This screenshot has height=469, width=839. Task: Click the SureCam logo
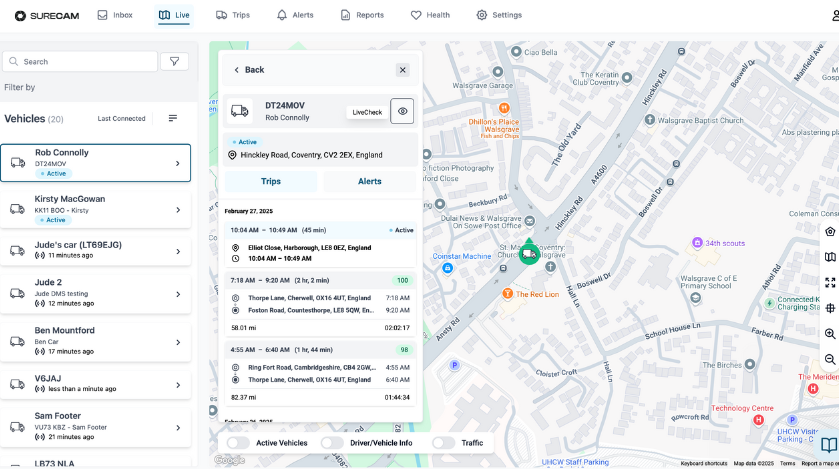(47, 16)
